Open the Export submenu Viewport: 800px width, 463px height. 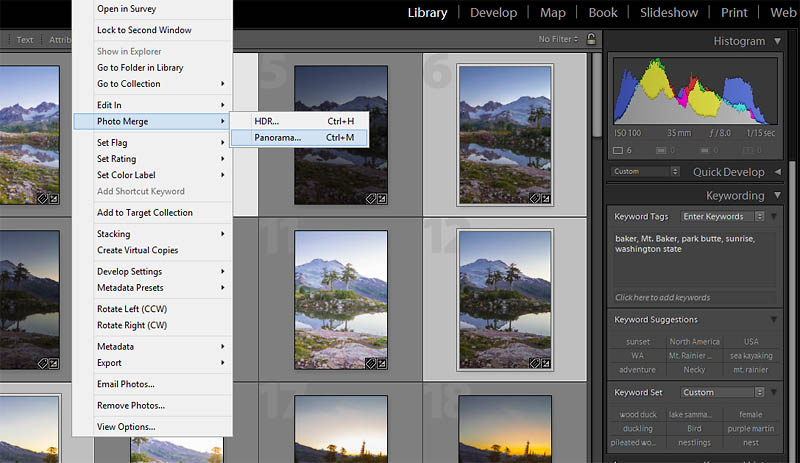[x=153, y=362]
